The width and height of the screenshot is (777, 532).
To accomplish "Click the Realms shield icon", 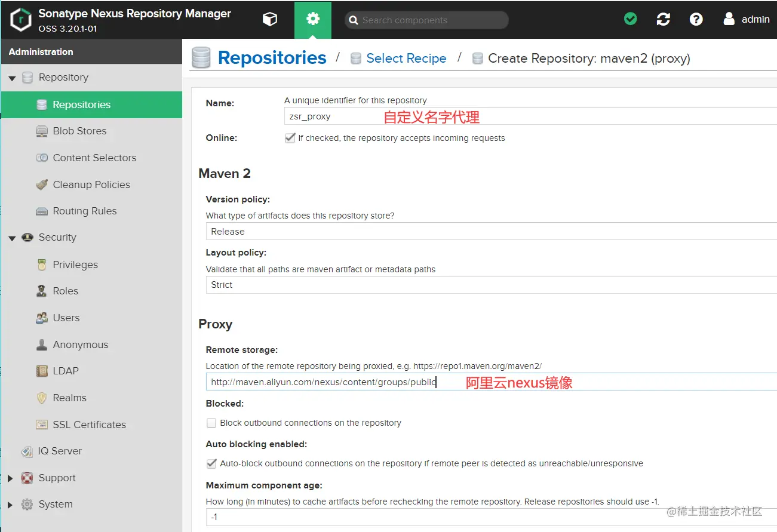I will [42, 398].
